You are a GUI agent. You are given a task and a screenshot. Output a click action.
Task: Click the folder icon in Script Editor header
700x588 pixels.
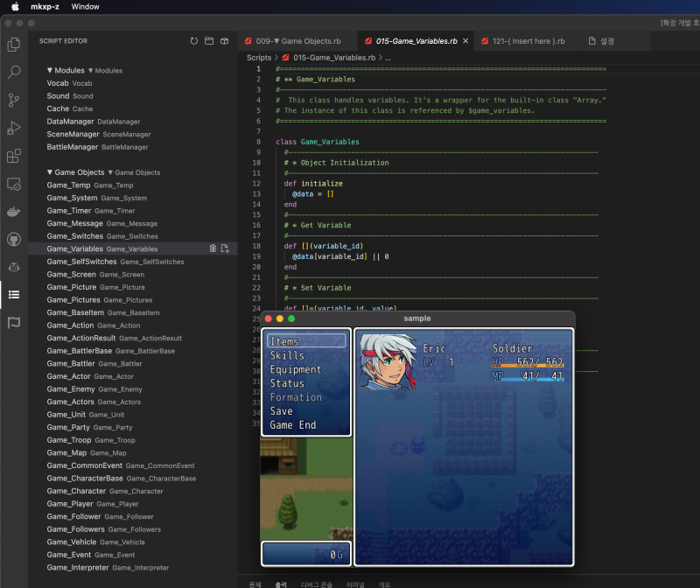208,39
